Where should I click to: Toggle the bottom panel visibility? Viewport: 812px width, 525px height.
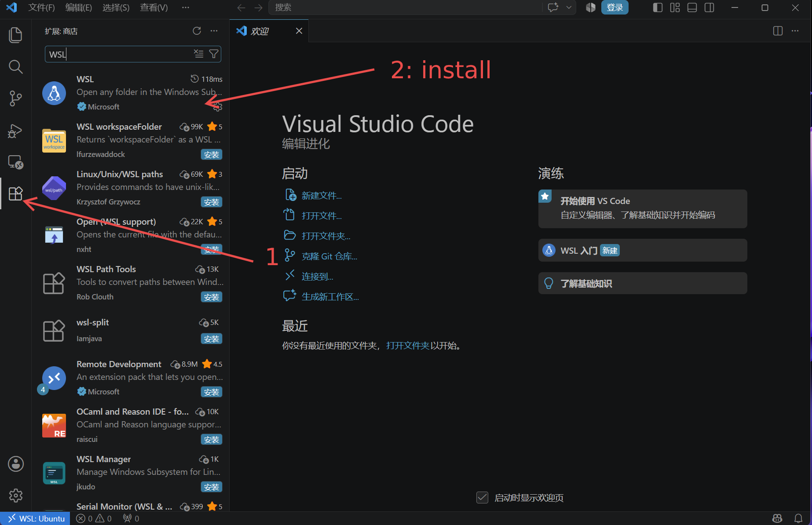[692, 7]
